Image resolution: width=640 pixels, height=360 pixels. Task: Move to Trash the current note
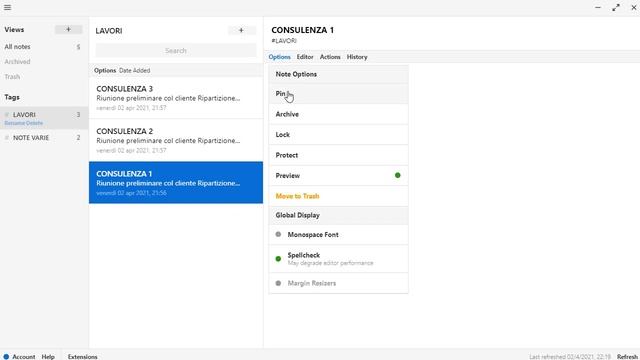339,196
